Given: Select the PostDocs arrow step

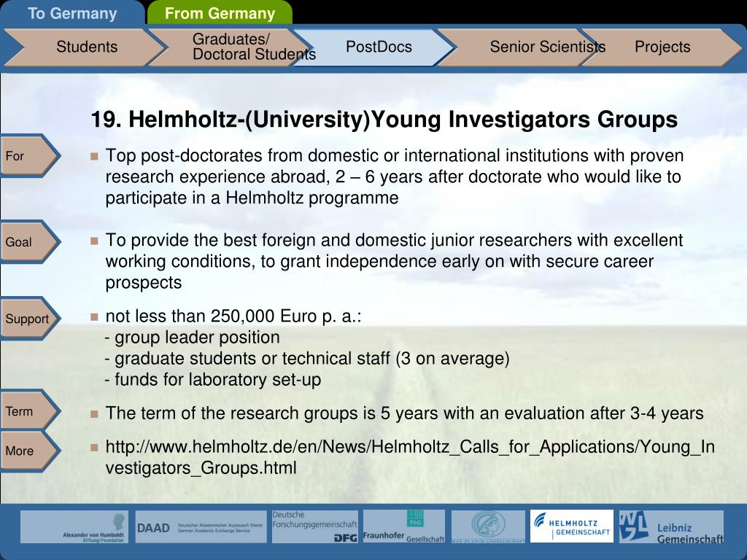Looking at the screenshot, I should point(375,47).
